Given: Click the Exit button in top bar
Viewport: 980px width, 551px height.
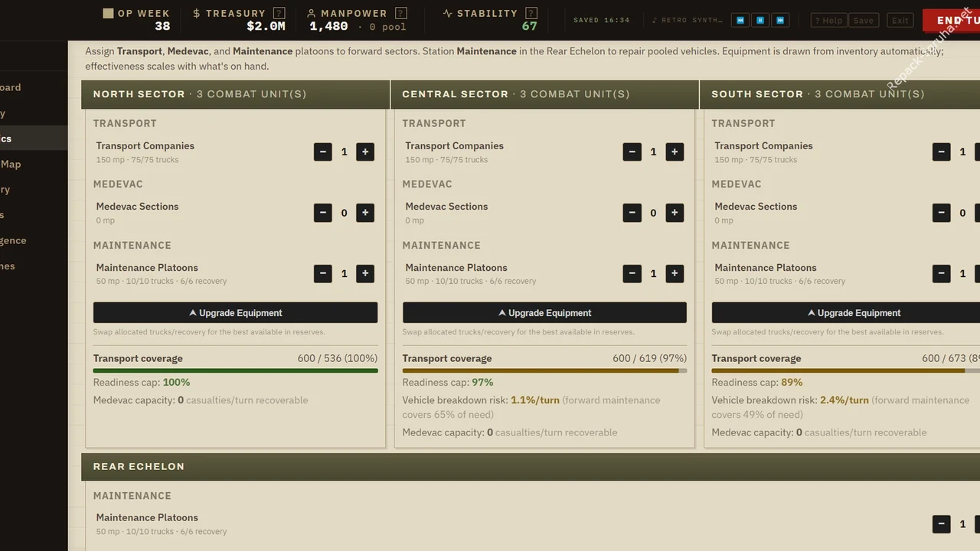Looking at the screenshot, I should (x=900, y=21).
